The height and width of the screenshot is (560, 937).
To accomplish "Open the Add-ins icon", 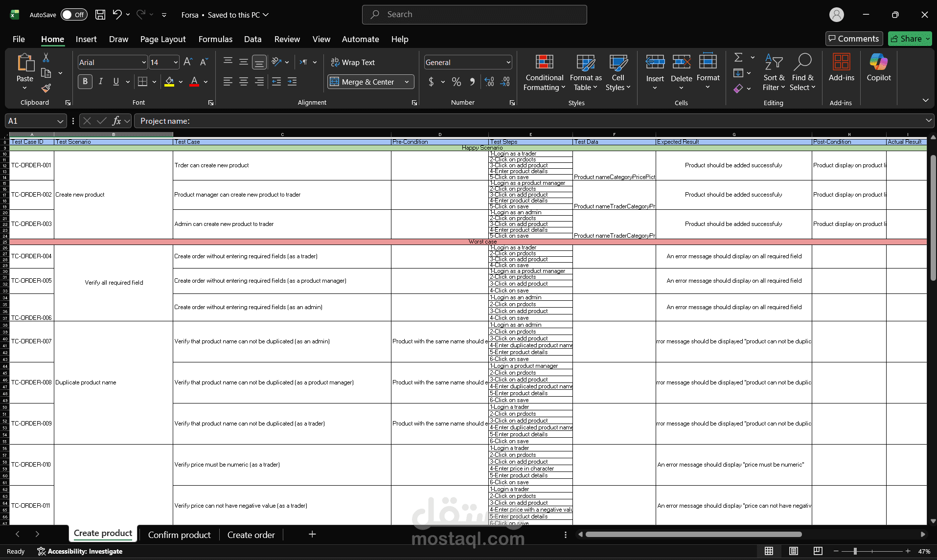I will tap(841, 68).
